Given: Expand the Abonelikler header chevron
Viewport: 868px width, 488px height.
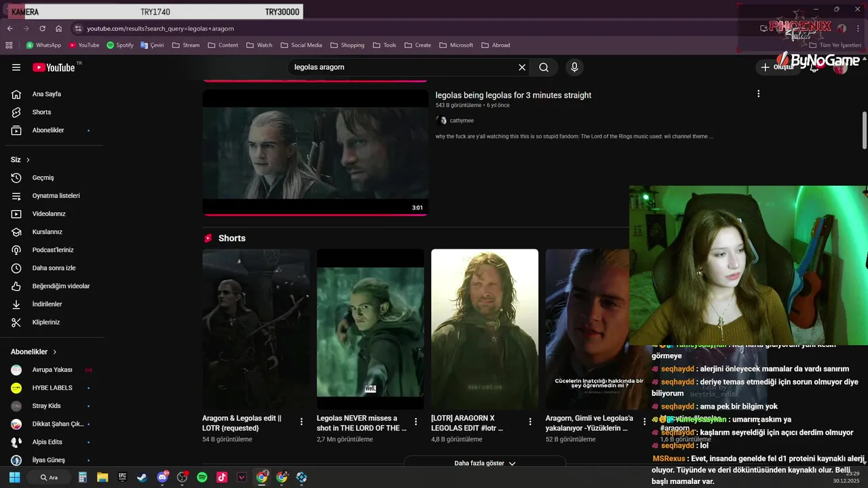Looking at the screenshot, I should pos(55,352).
